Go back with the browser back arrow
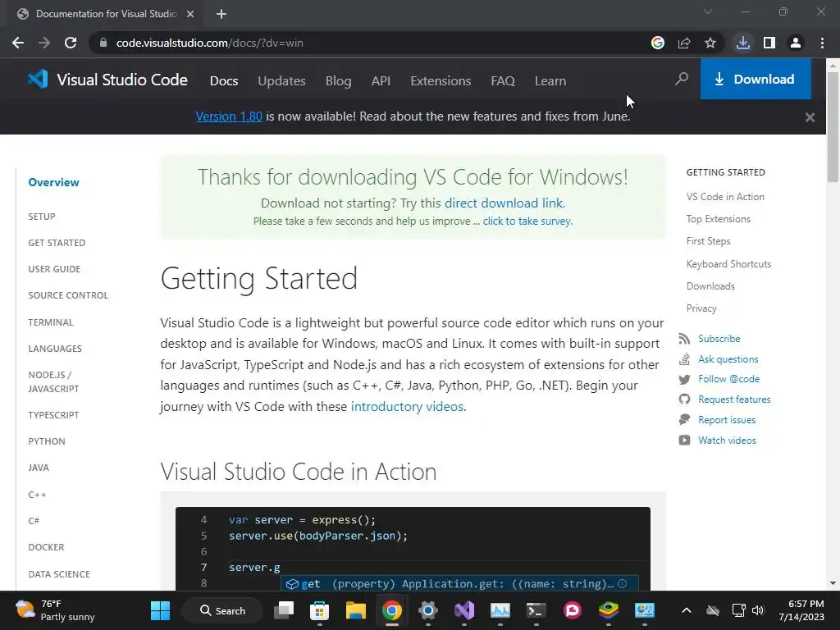Image resolution: width=840 pixels, height=630 pixels. click(18, 43)
